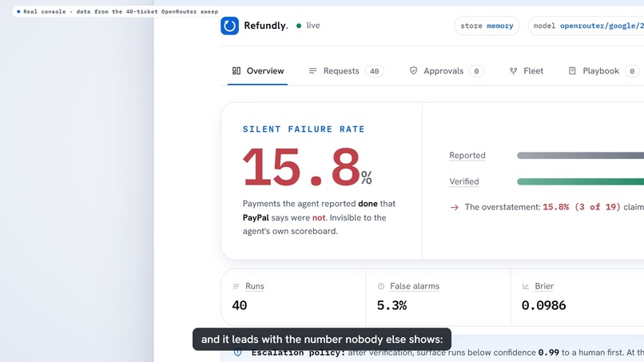Click the Brier value 0.0986
This screenshot has height=362, width=644.
click(x=543, y=305)
